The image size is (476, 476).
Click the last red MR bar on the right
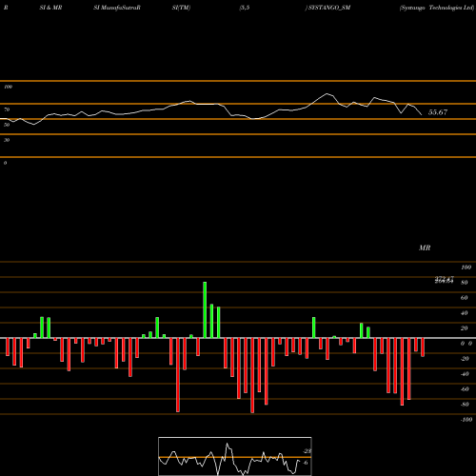tap(423, 347)
